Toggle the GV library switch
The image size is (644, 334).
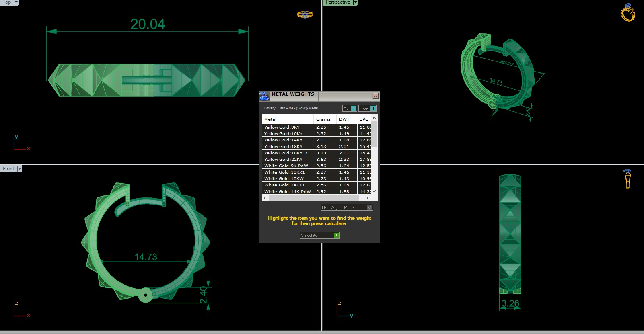click(x=350, y=109)
